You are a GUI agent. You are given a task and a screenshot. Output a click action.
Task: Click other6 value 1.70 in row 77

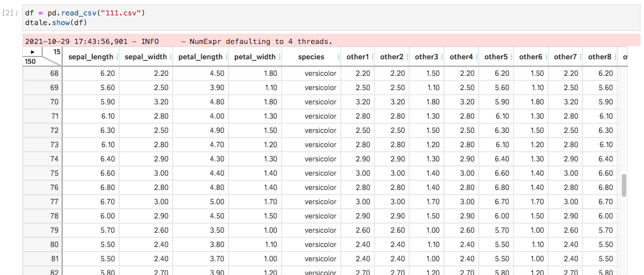coord(537,202)
